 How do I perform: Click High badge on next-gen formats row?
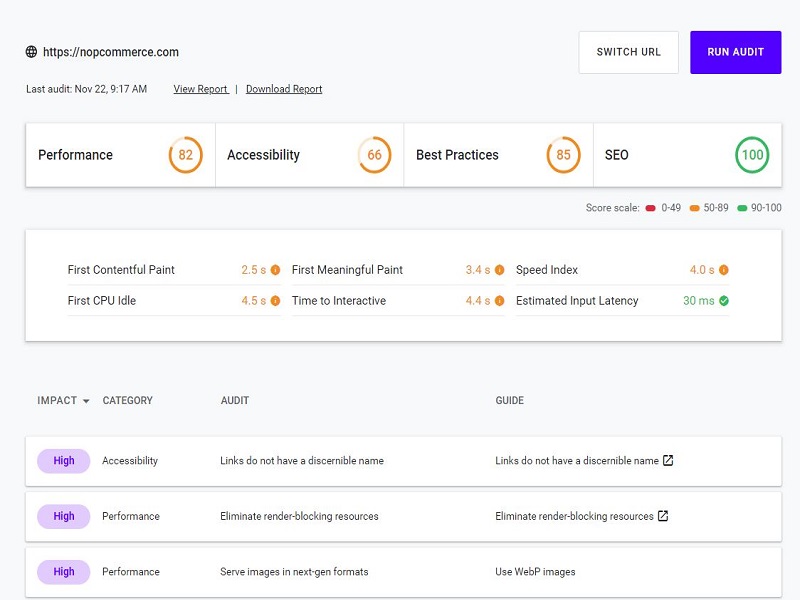[64, 572]
